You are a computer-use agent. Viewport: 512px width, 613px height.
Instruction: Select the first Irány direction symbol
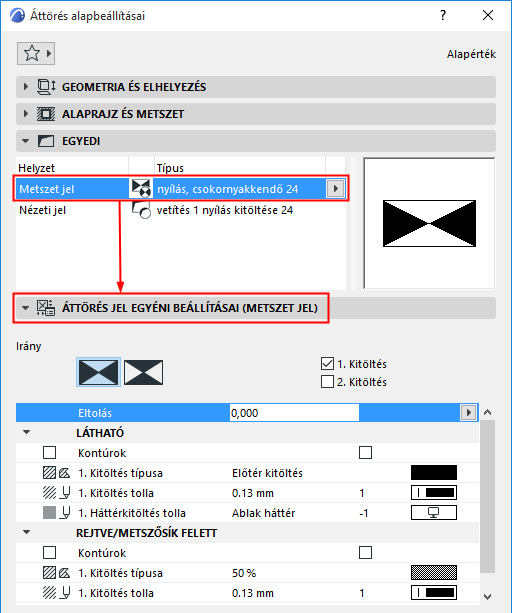coord(98,372)
